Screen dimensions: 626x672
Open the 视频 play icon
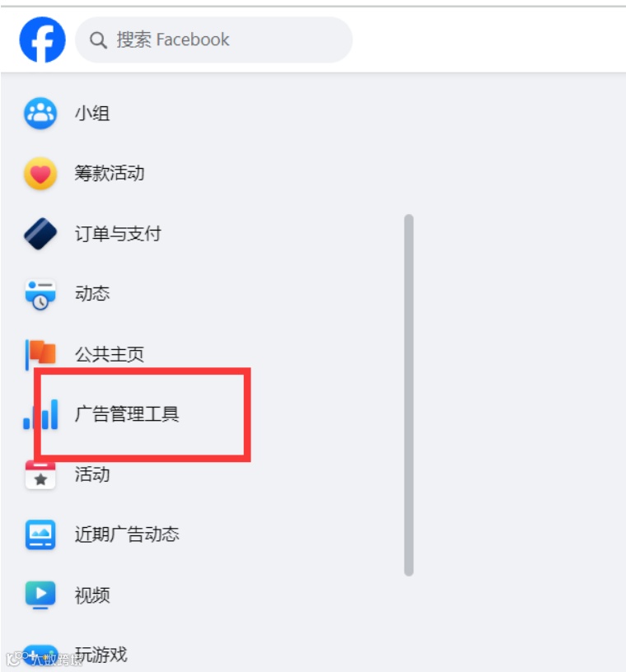[x=40, y=595]
